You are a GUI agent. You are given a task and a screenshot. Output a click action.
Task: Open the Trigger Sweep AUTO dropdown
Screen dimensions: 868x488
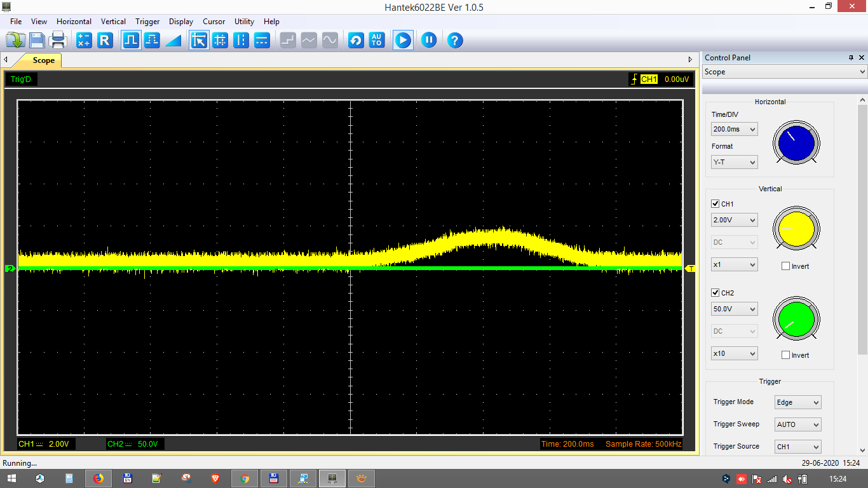798,424
